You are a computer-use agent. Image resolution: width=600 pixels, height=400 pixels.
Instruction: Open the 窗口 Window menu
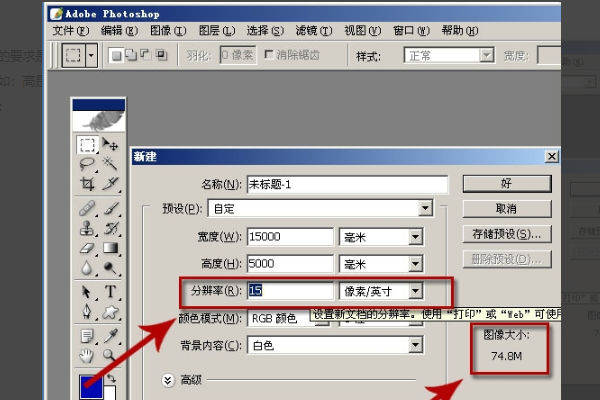[411, 31]
